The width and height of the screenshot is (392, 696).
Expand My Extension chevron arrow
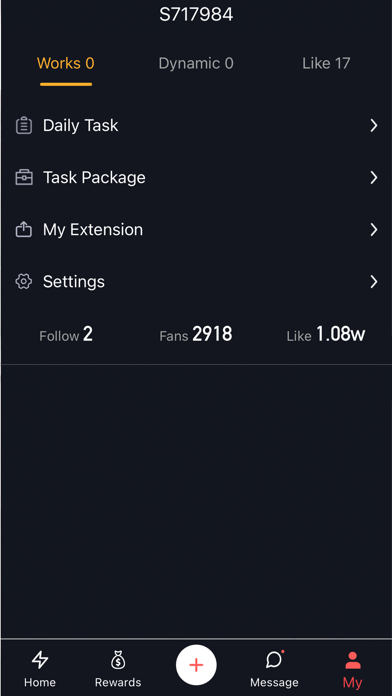(374, 229)
